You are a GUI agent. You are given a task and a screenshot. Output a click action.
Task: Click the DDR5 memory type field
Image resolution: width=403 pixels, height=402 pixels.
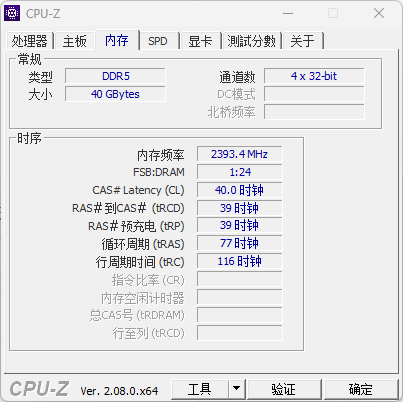[x=115, y=76]
